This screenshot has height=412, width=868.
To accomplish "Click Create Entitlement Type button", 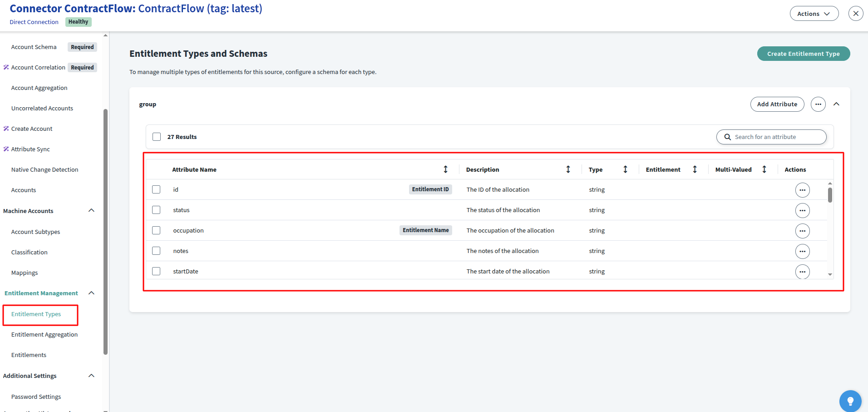I will 803,54.
